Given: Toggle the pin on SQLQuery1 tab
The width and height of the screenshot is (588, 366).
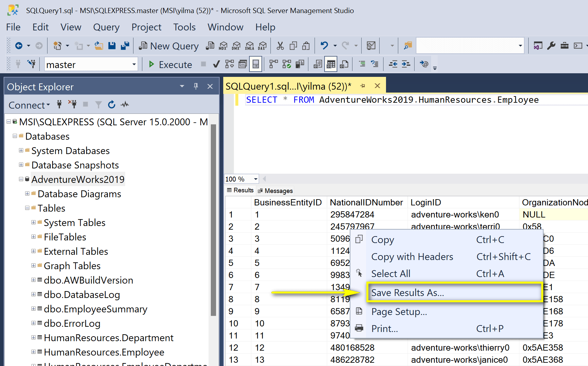Looking at the screenshot, I should tap(363, 86).
